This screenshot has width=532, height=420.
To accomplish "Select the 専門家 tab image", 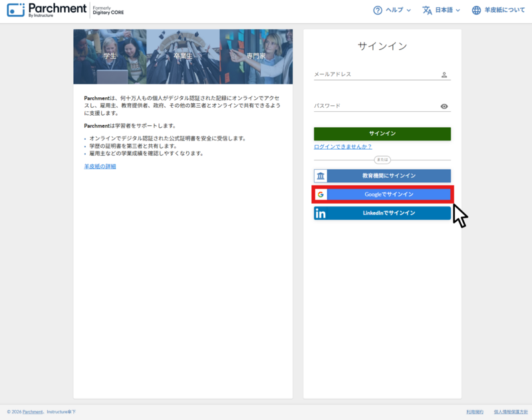I will (x=256, y=57).
